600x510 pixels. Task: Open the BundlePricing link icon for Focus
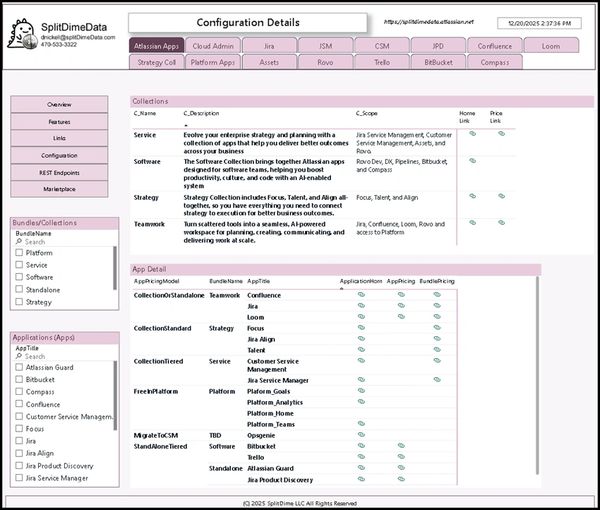(x=437, y=328)
